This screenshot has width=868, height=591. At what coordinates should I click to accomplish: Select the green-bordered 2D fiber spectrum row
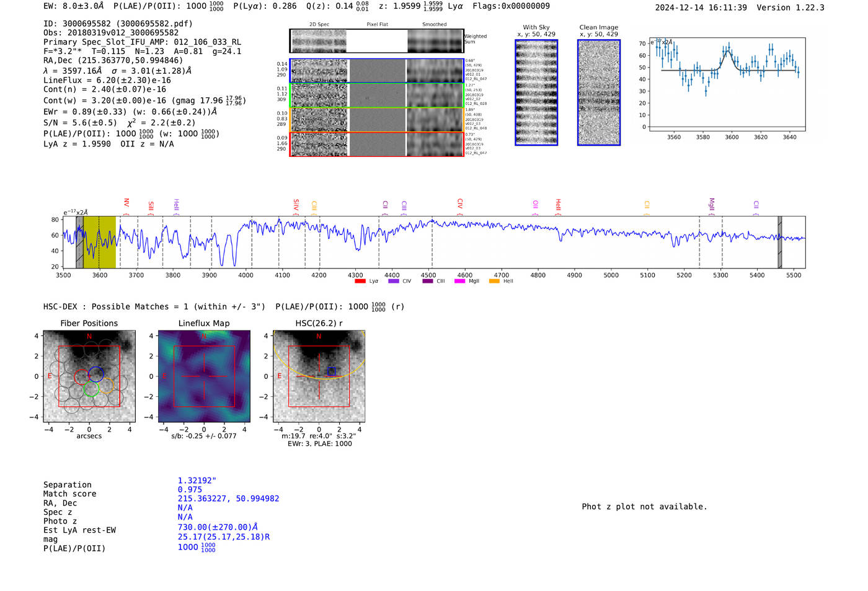pyautogui.click(x=377, y=96)
